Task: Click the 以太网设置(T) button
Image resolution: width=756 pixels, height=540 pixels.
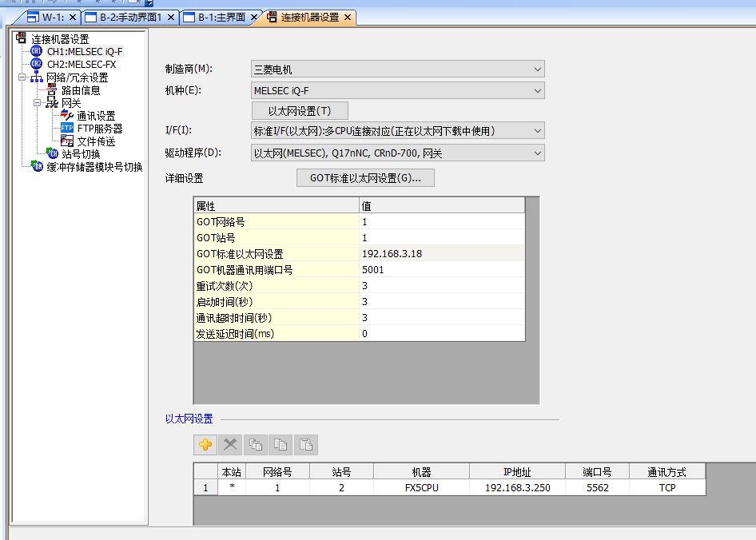Action: (300, 111)
